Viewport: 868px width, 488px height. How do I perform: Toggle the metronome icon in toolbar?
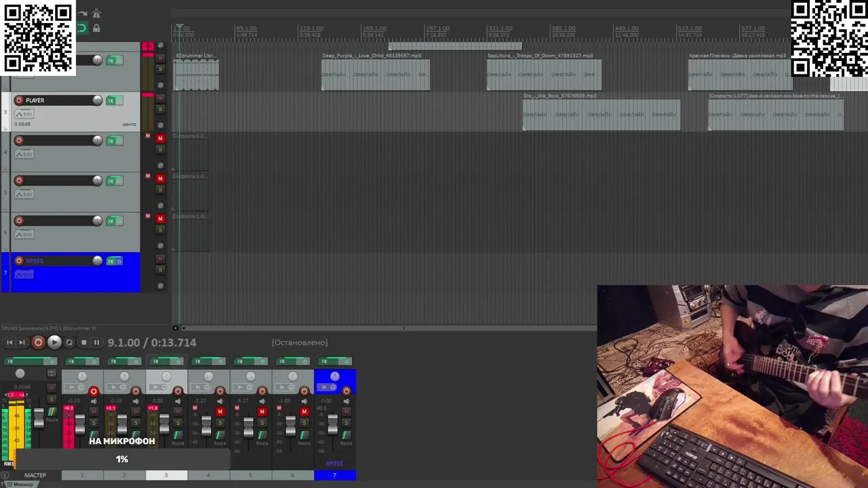click(x=96, y=14)
